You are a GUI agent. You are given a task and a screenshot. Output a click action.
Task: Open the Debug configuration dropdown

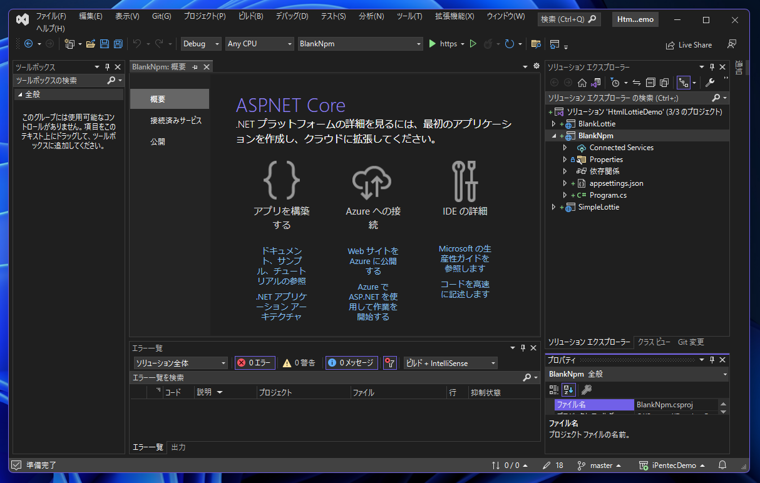pyautogui.click(x=201, y=44)
